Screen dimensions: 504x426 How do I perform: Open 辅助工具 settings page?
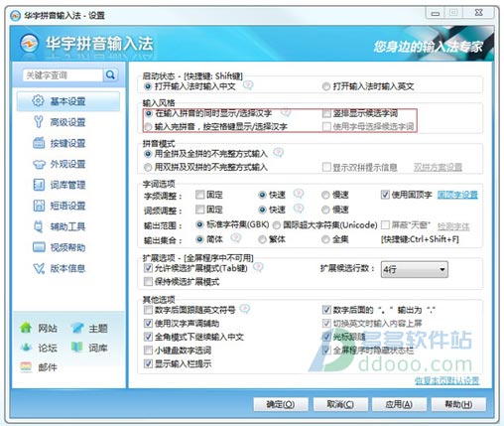[68, 226]
